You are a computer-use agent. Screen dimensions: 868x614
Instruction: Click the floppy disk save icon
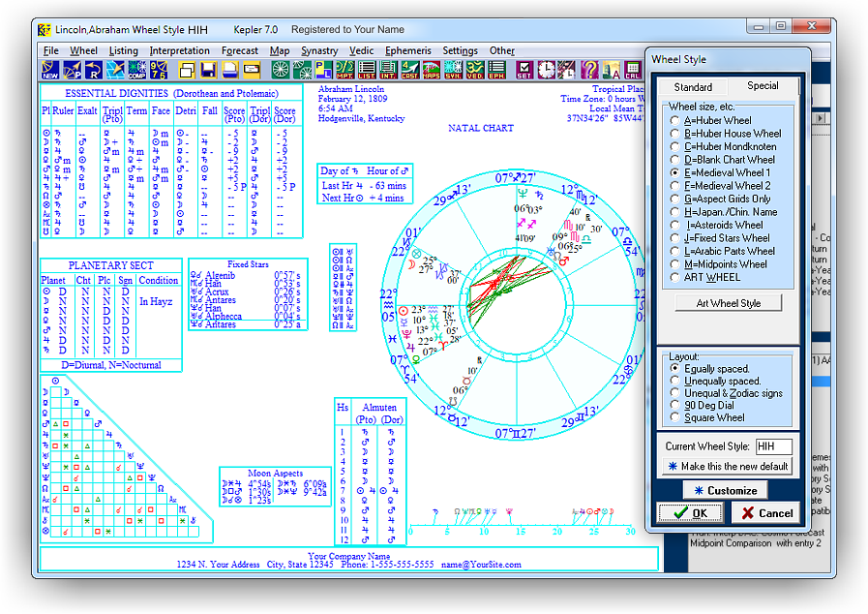209,70
